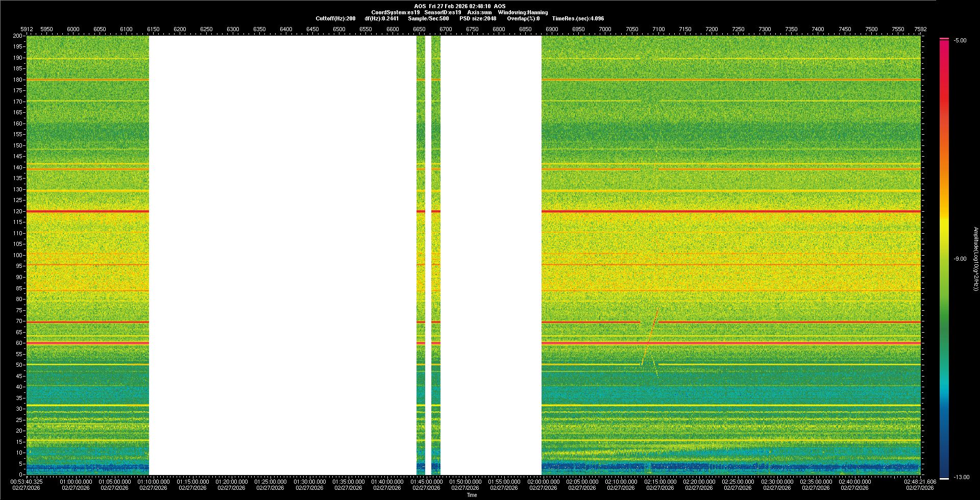Click the 200 Hz label on the frequency axis
The width and height of the screenshot is (980, 500).
point(18,36)
